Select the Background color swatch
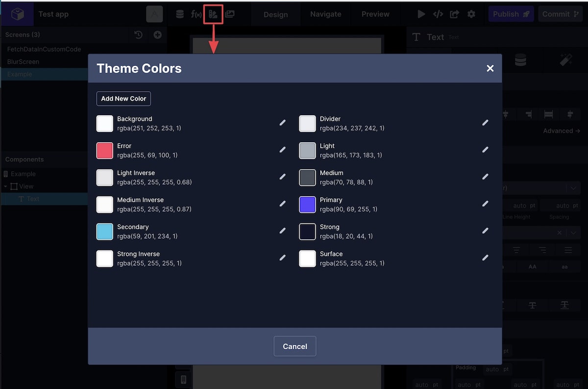This screenshot has height=389, width=588. [x=105, y=124]
